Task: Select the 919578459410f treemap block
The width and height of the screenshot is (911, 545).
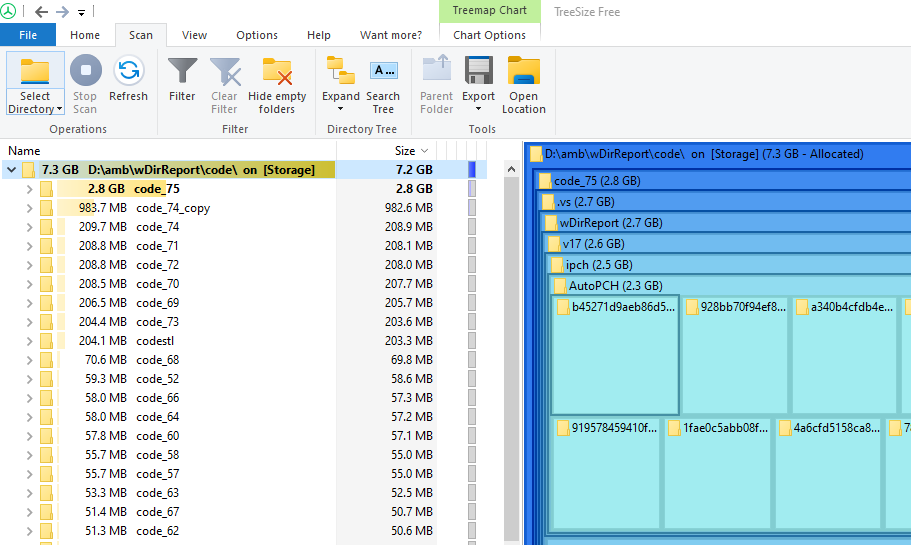Action: [x=607, y=474]
